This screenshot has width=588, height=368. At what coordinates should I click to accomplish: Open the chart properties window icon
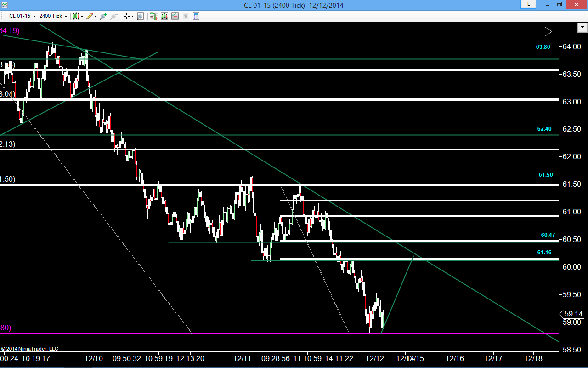click(196, 16)
